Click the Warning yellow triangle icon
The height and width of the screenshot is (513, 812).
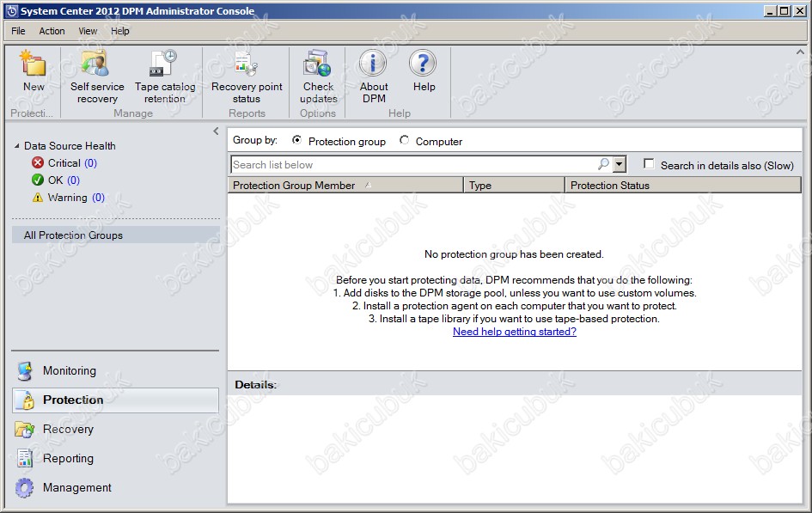[x=37, y=198]
